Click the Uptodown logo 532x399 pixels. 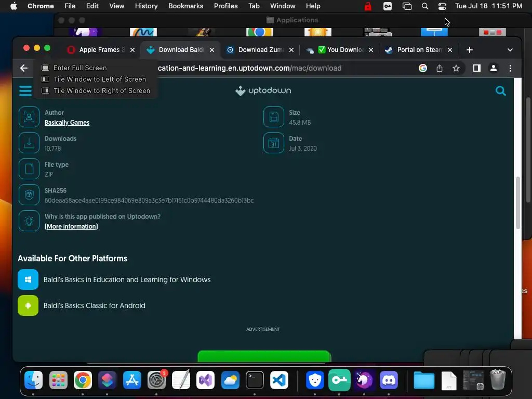[x=263, y=90]
